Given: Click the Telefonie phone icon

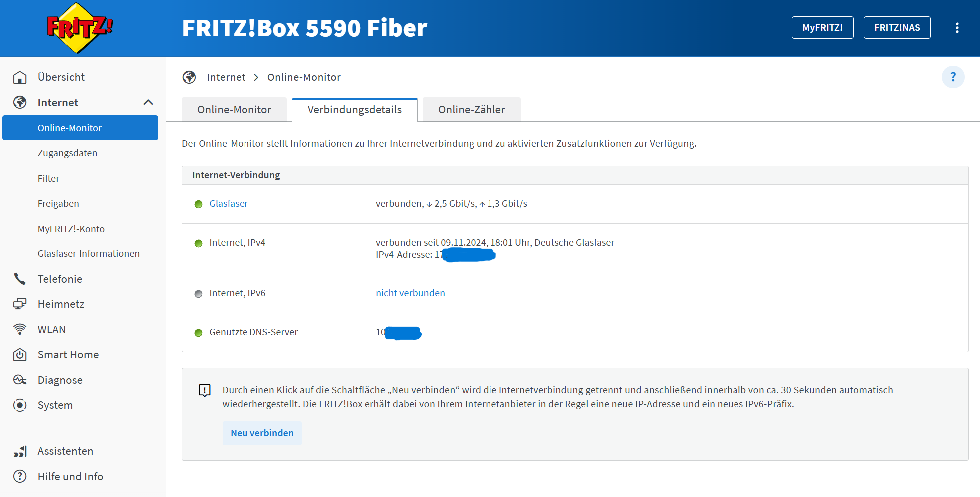Looking at the screenshot, I should 20,279.
